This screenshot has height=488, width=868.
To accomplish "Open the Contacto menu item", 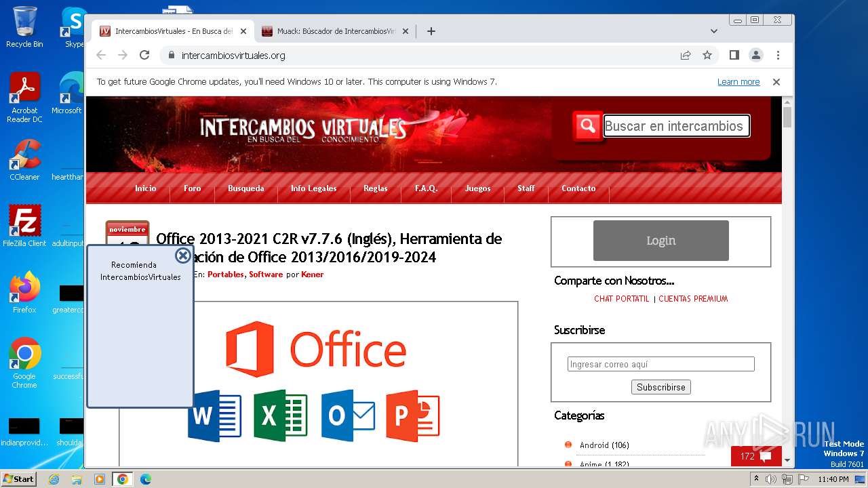I will [x=578, y=188].
